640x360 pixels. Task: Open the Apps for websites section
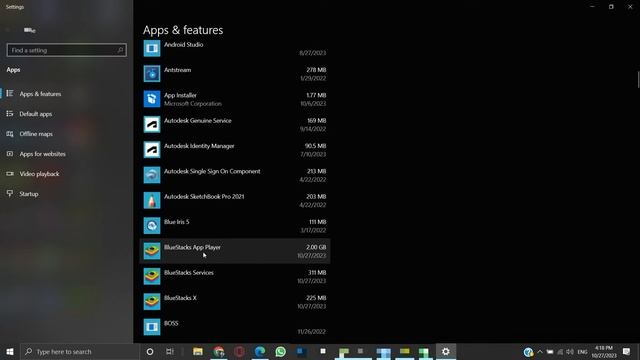point(67,154)
